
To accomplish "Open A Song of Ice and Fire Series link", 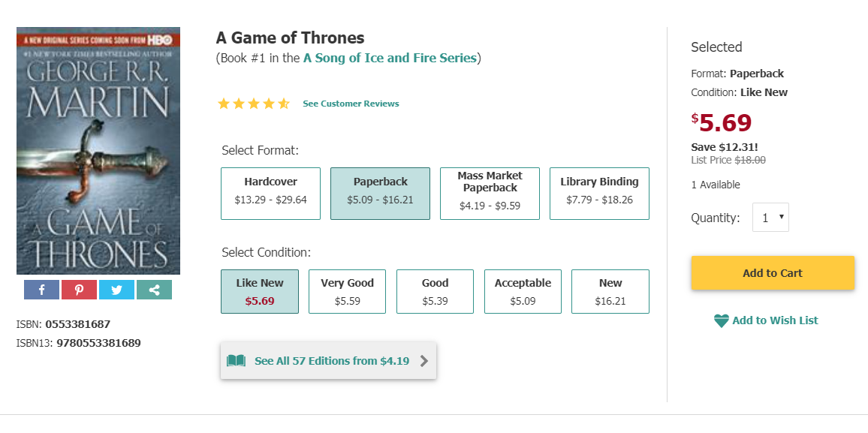I will pos(390,58).
